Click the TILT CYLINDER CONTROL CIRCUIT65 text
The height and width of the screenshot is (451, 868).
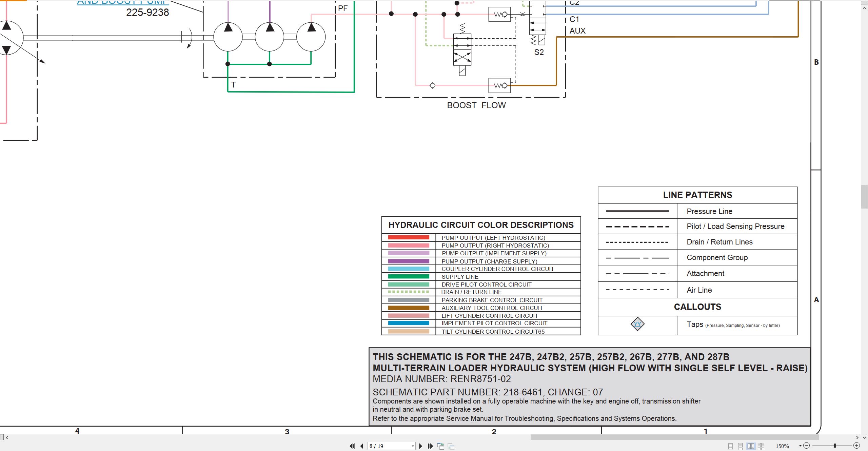pyautogui.click(x=493, y=332)
